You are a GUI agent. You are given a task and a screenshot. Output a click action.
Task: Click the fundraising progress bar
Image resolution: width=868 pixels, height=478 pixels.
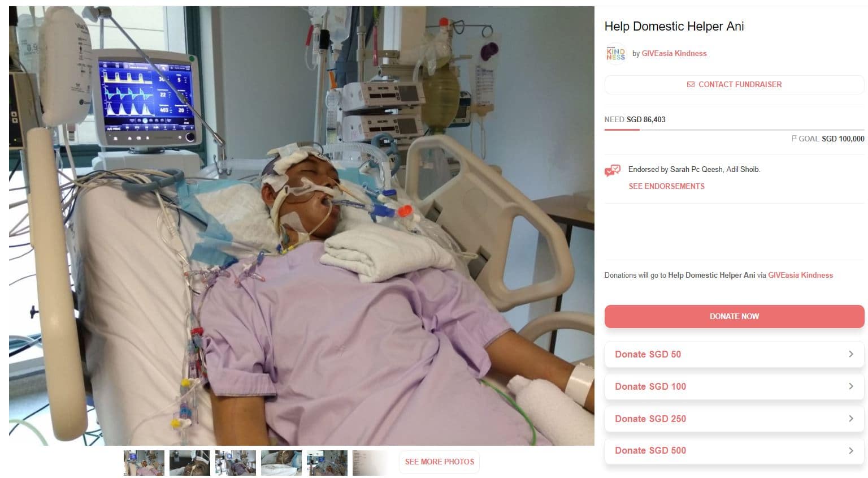click(734, 130)
